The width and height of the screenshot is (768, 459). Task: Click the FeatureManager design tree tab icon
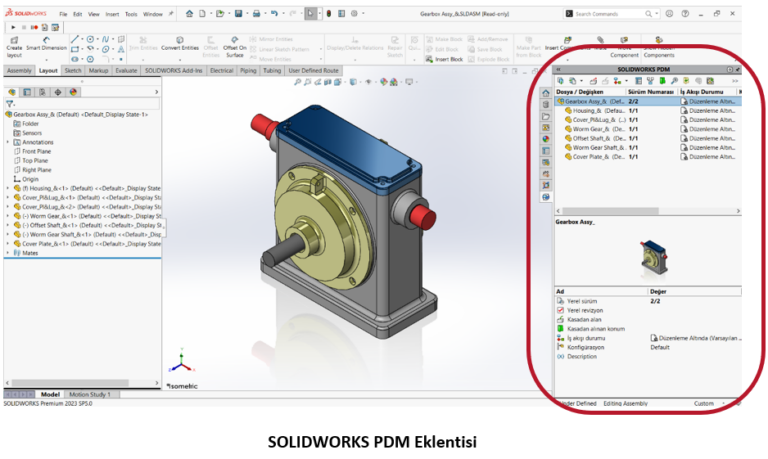11,91
